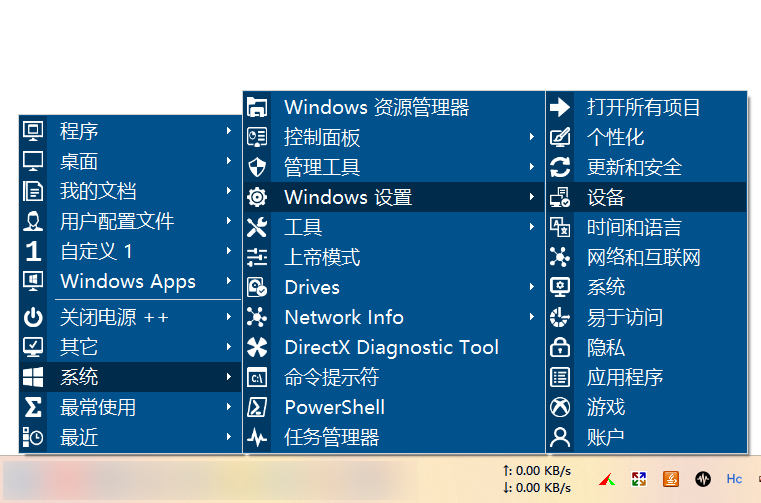This screenshot has height=503, width=761.
Task: Expand the Network Info submenu arrow
Action: tap(532, 317)
